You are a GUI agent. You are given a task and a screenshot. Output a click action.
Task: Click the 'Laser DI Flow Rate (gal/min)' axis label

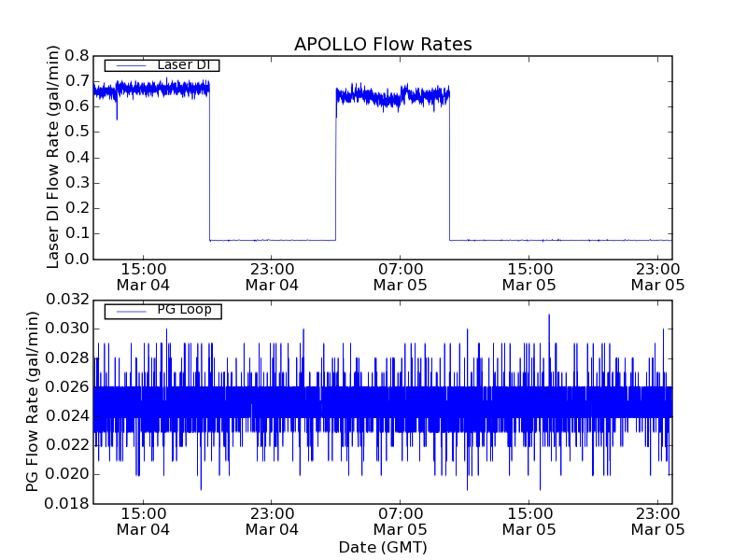point(53,157)
